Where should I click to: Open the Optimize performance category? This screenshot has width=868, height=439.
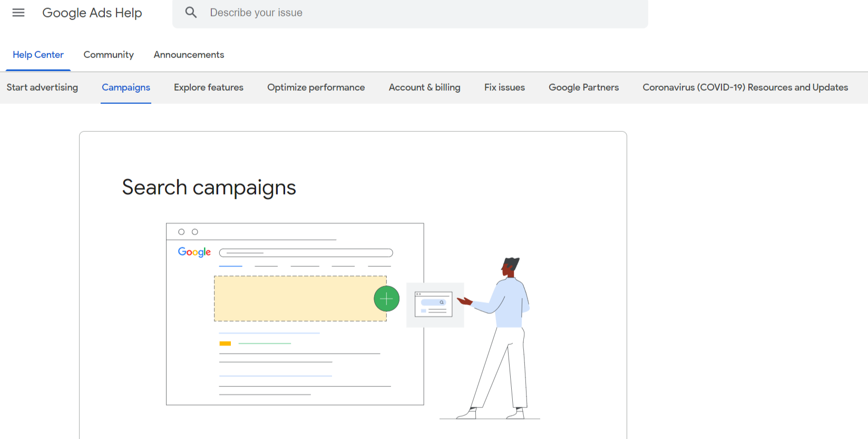point(316,87)
